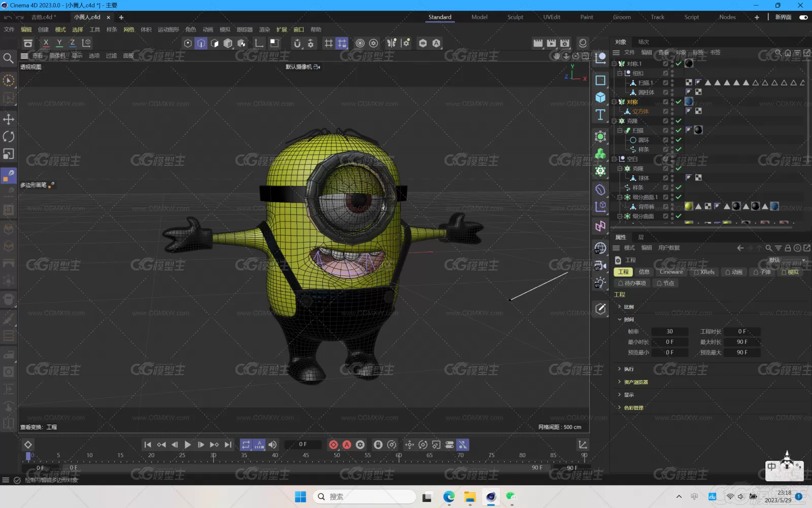The width and height of the screenshot is (812, 508).
Task: Open the 渲染 menu
Action: [264, 29]
